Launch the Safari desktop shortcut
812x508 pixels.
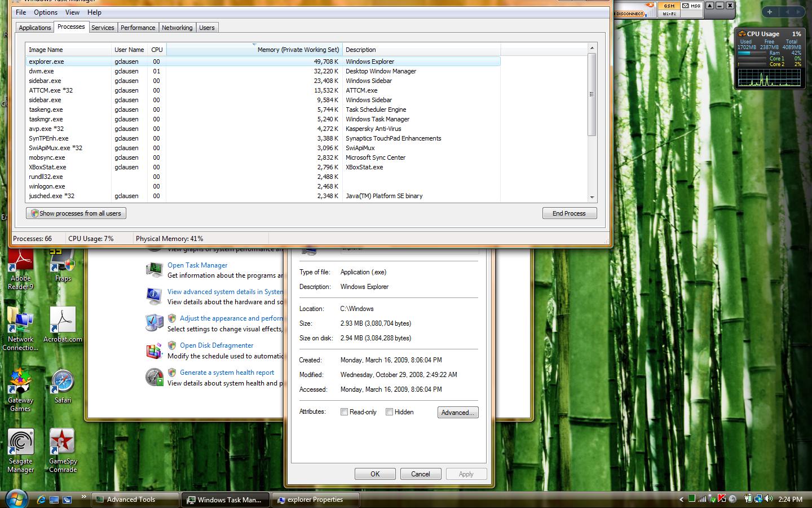coord(63,387)
